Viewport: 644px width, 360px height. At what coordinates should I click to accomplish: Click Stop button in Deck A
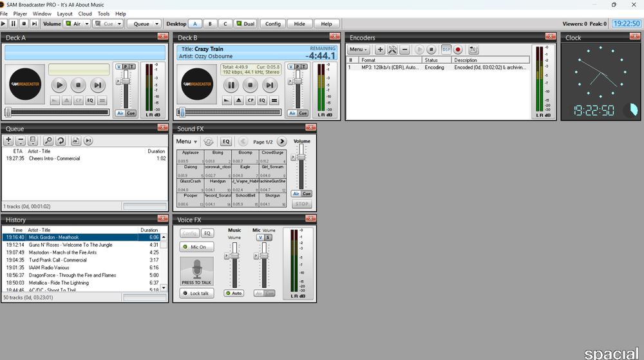click(78, 85)
